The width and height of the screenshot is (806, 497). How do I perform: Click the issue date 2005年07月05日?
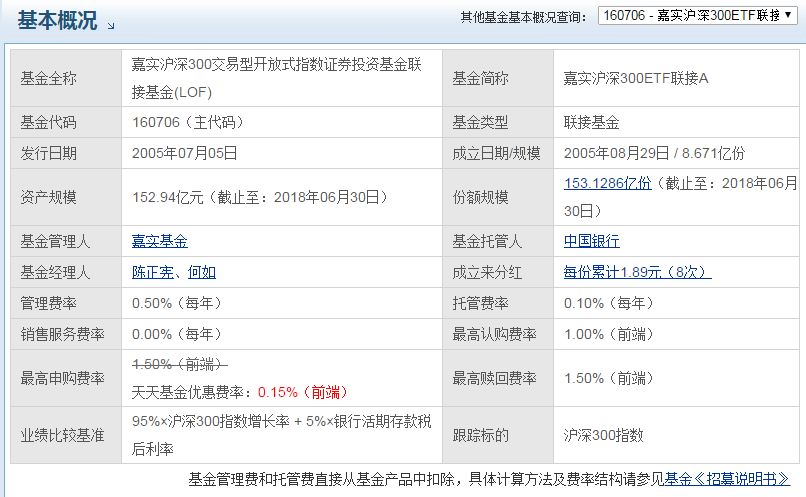[x=185, y=153]
